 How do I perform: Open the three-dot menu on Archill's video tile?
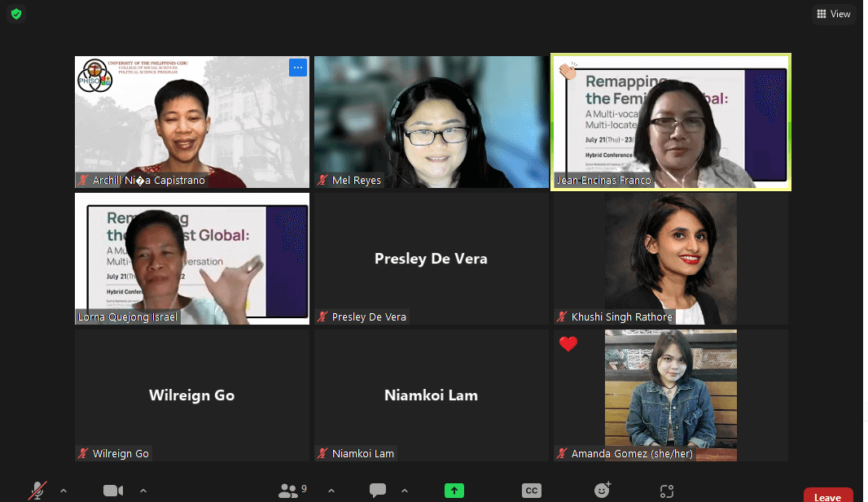click(298, 68)
